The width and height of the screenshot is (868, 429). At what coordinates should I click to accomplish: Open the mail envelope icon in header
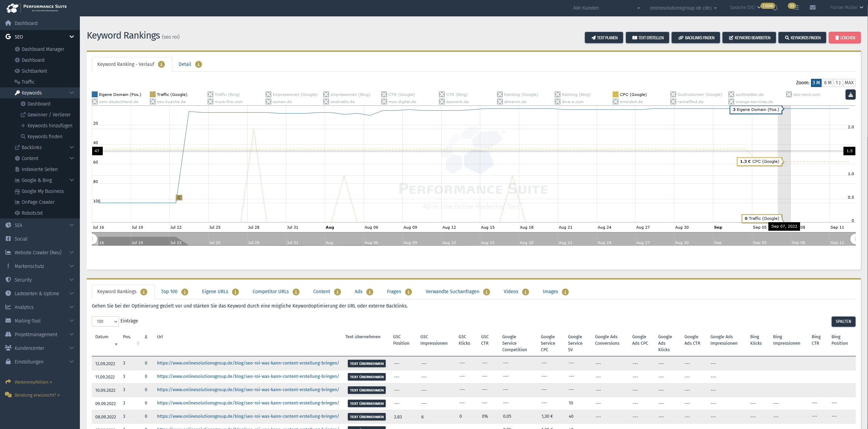click(813, 8)
